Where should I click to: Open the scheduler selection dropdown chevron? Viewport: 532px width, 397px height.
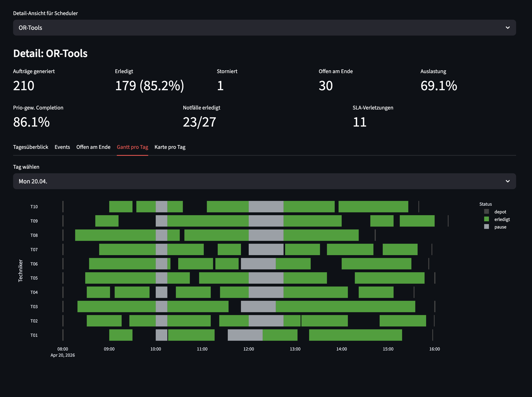point(508,28)
